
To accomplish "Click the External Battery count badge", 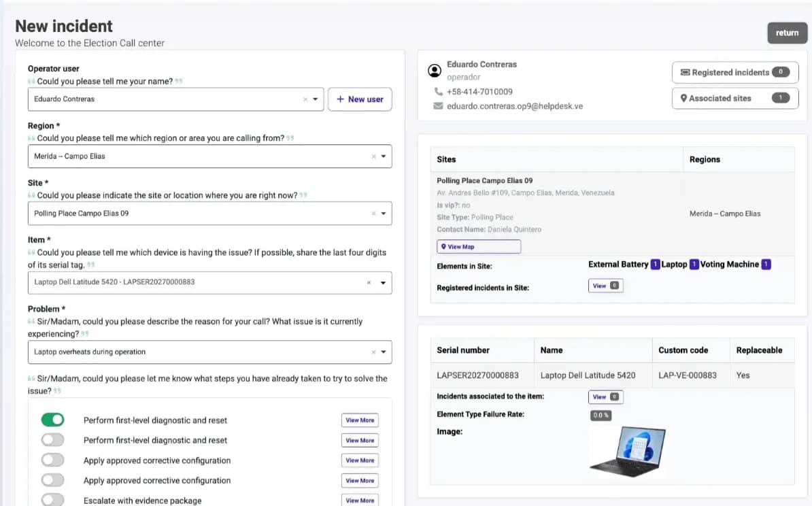I will point(655,265).
